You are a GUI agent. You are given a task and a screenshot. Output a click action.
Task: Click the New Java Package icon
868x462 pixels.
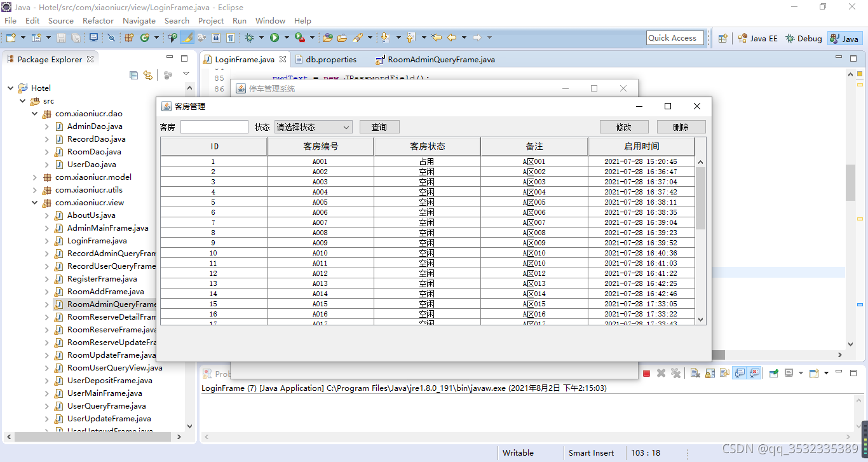click(x=128, y=37)
